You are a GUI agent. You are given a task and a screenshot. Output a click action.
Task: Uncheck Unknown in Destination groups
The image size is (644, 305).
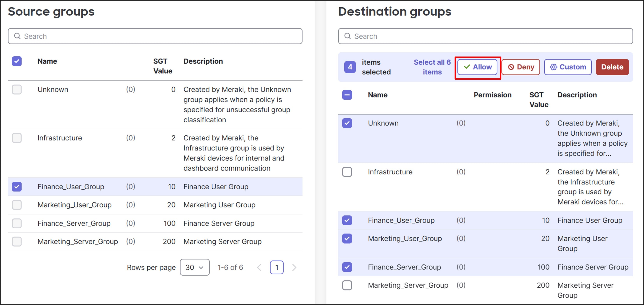347,123
